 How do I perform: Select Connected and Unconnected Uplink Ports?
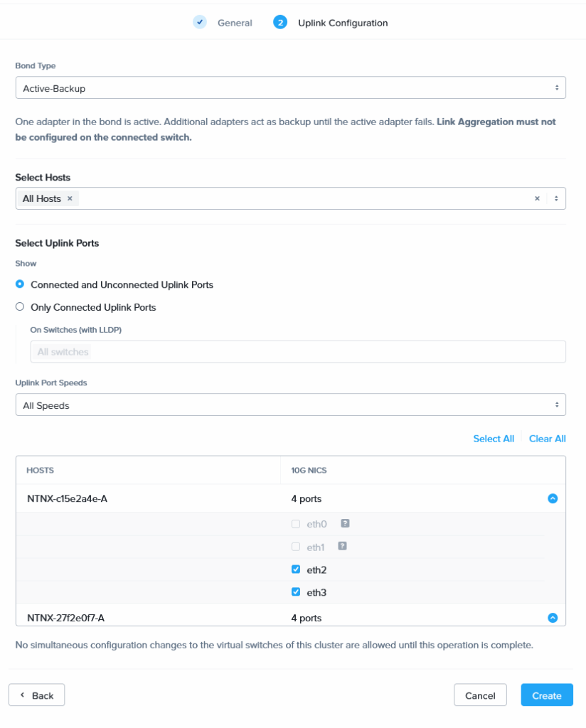[20, 285]
